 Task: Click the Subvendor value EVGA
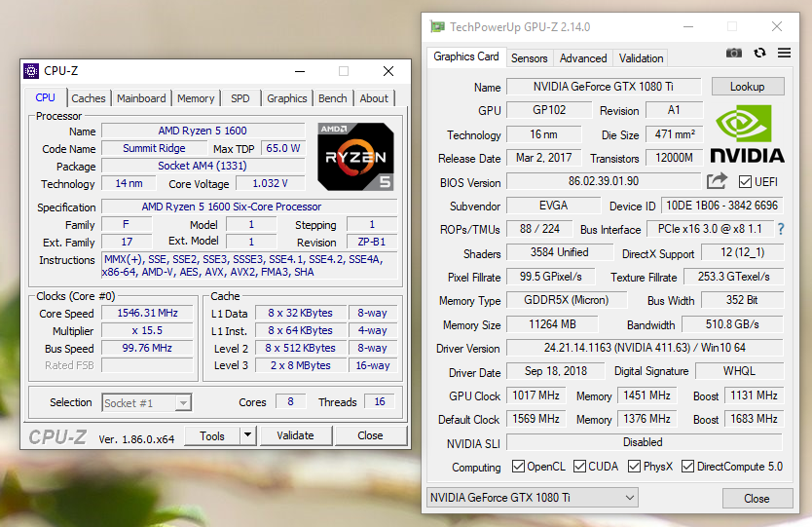click(x=553, y=206)
